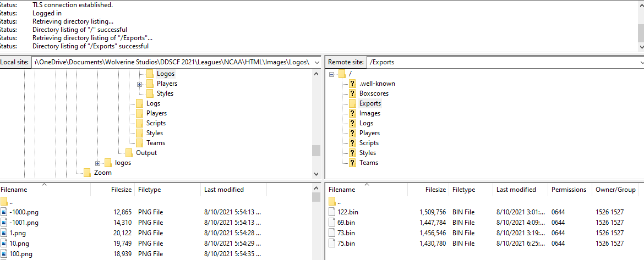The image size is (644, 260).
Task: Select the Zoom folder
Action: coord(103,172)
